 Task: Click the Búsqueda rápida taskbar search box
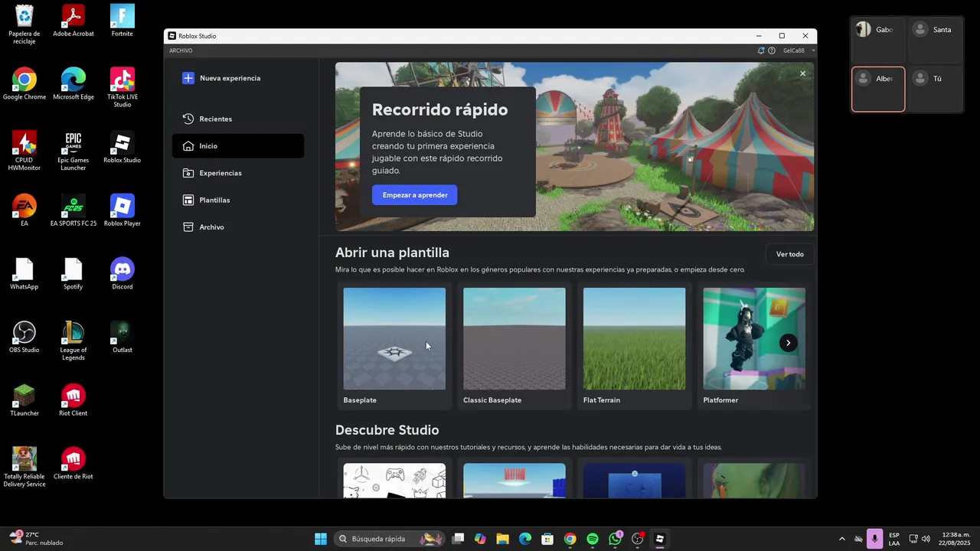click(x=390, y=539)
